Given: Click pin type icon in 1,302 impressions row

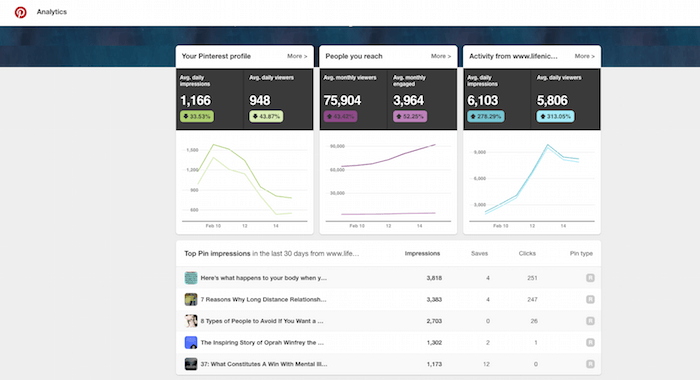Looking at the screenshot, I should point(590,342).
